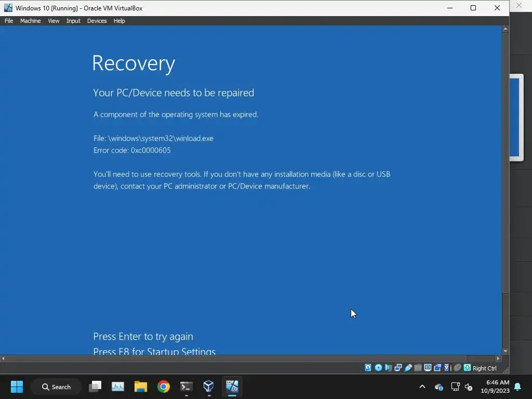The image size is (532, 399).
Task: Click the muted volume tray icon
Action: click(469, 387)
